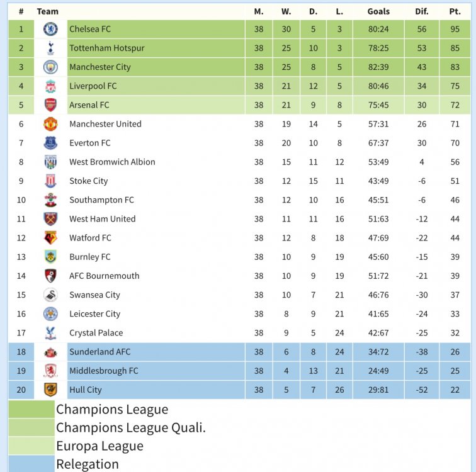Open the West Bromwich Albion team link
This screenshot has width=476, height=472.
pyautogui.click(x=112, y=162)
